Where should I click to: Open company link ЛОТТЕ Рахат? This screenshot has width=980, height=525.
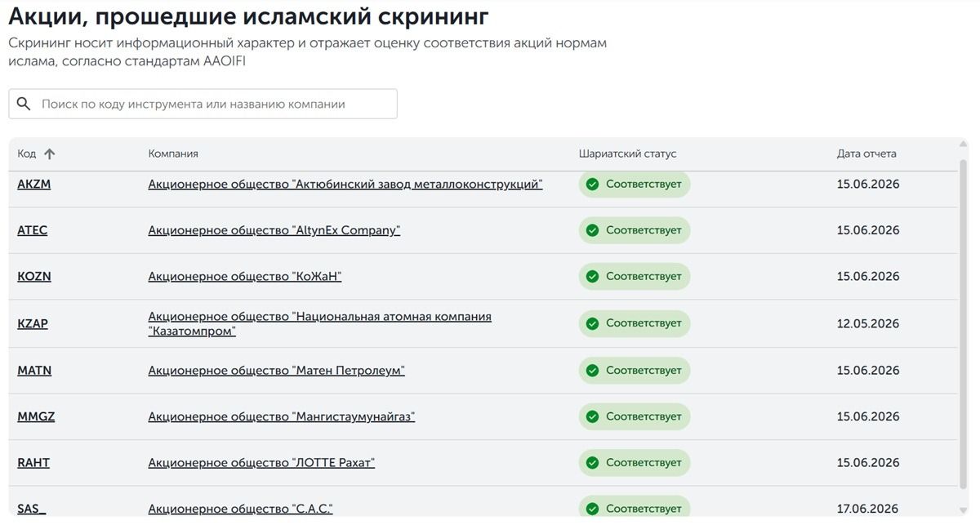(x=261, y=463)
